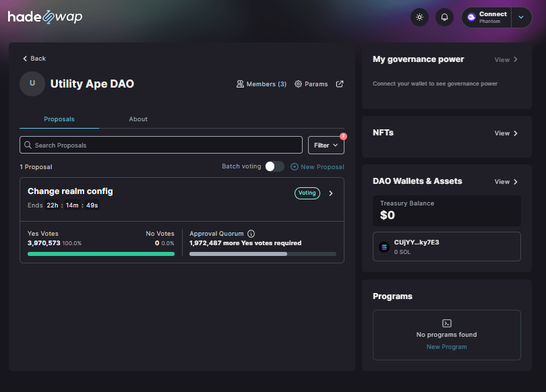Click 1,972,487 more Yes votes required

245,242
